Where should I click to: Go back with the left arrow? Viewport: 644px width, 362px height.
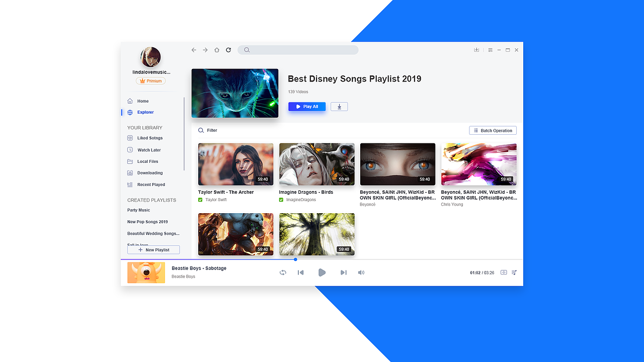(x=194, y=50)
